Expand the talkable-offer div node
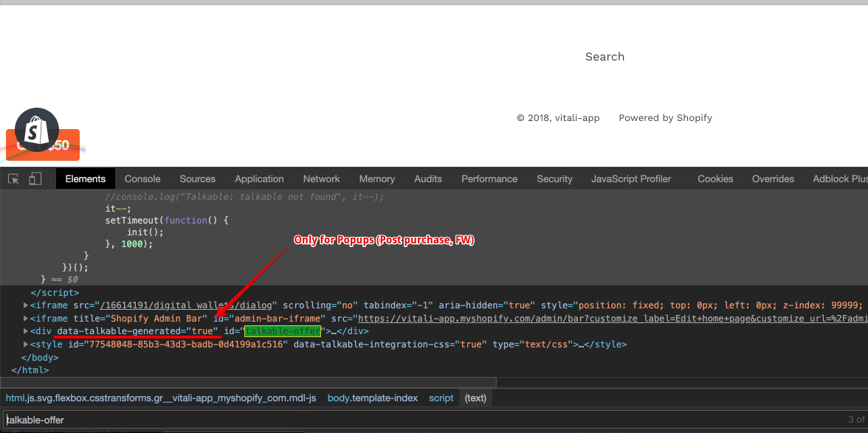The width and height of the screenshot is (868, 433). pyautogui.click(x=26, y=331)
